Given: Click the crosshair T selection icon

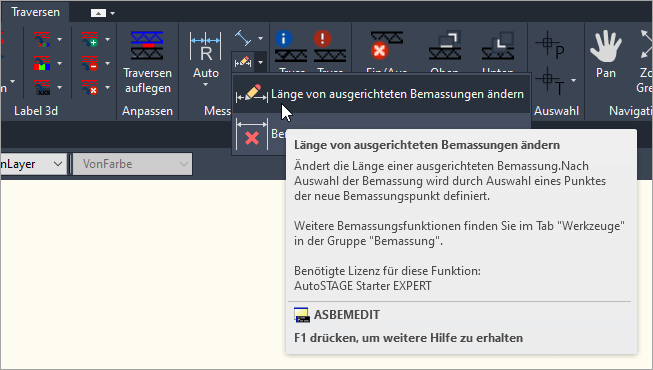Looking at the screenshot, I should (x=550, y=81).
